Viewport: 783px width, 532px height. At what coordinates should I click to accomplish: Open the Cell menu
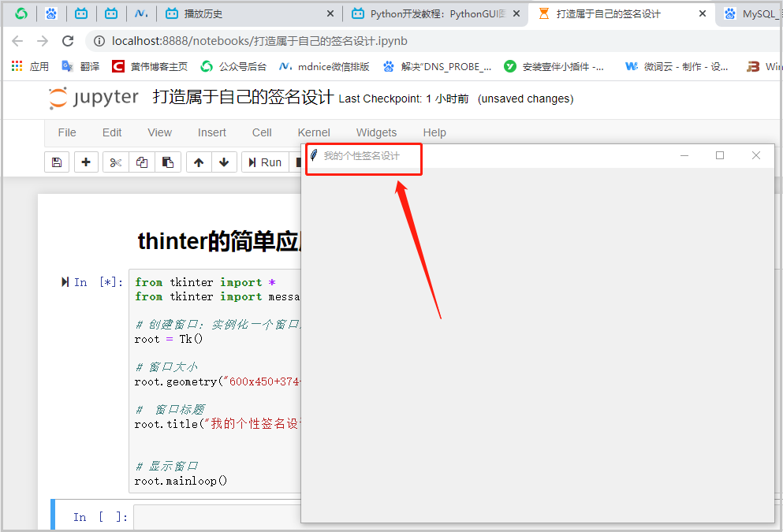[x=262, y=132]
